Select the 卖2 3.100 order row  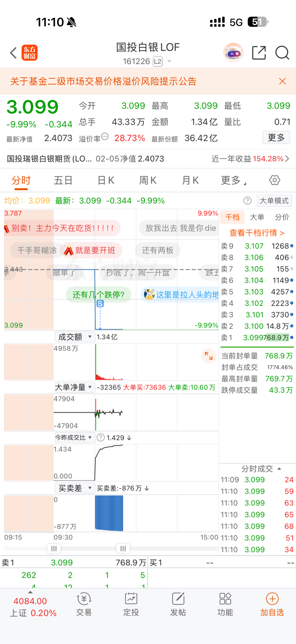point(257,326)
